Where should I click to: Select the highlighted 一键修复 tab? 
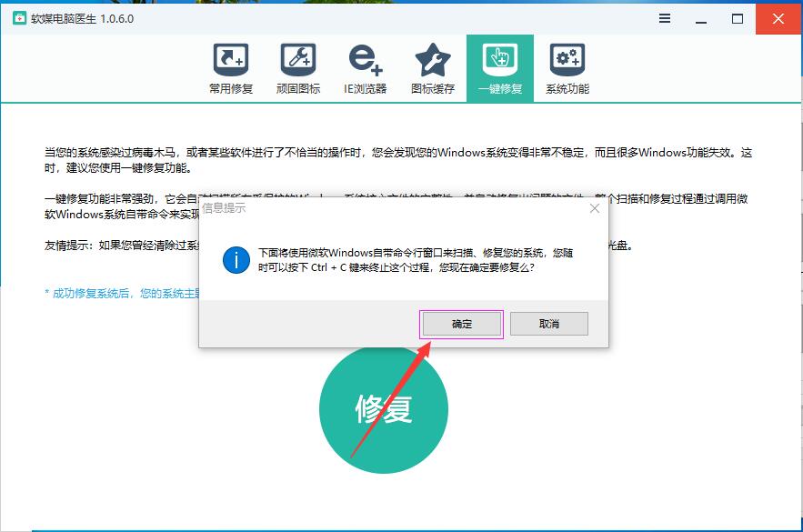point(499,68)
